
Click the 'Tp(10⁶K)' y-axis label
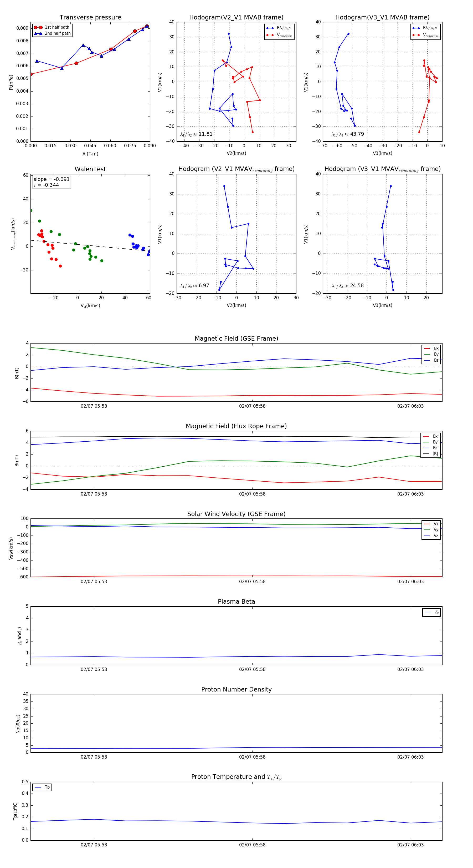click(15, 811)
